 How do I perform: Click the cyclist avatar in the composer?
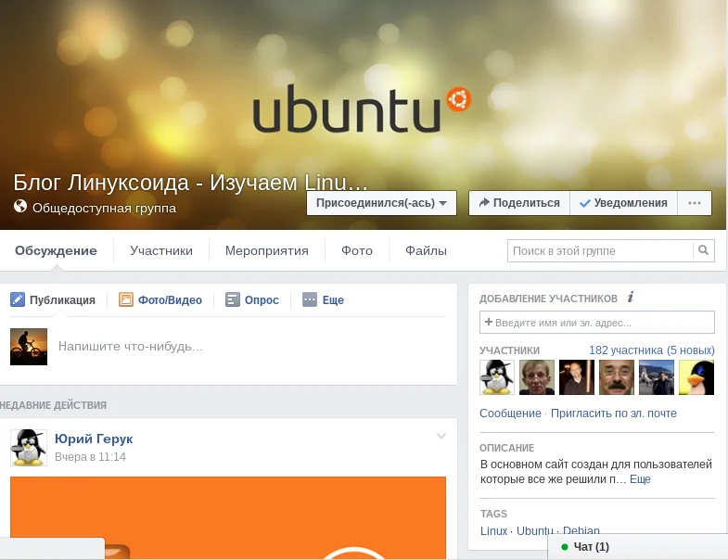29,347
